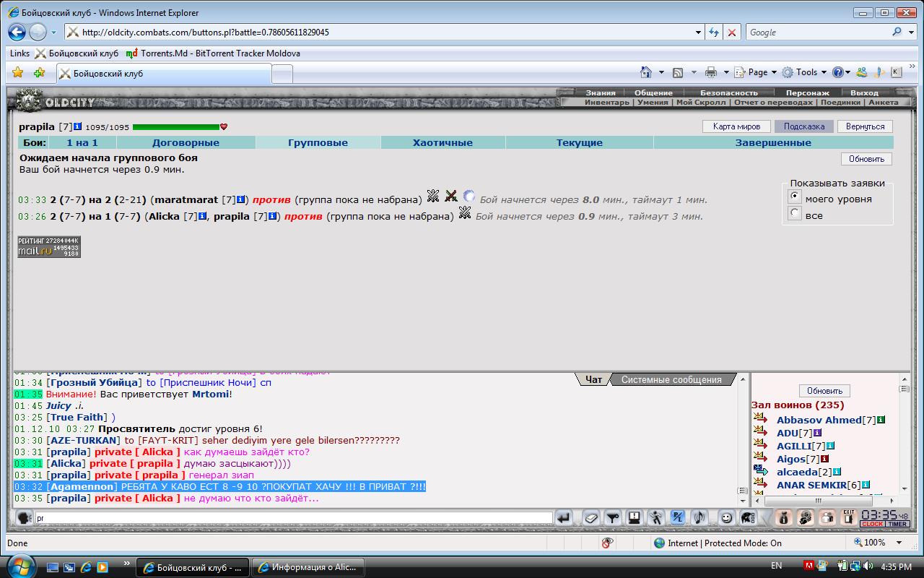Expand the Print button dropdown arrow

(726, 72)
